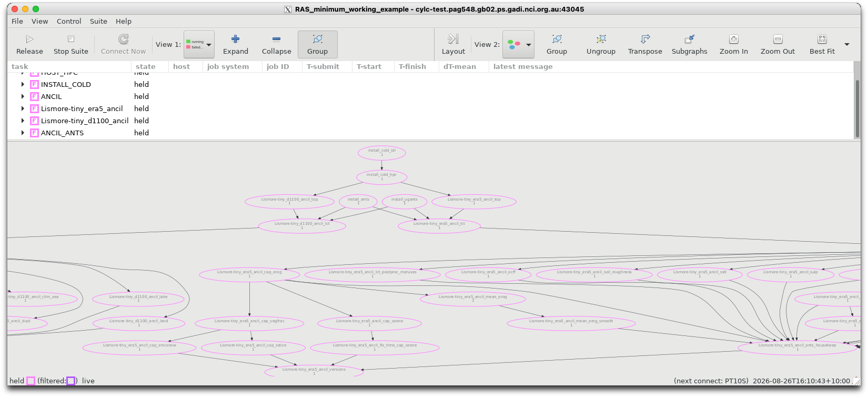Click the Stop Suite icon

pyautogui.click(x=71, y=39)
